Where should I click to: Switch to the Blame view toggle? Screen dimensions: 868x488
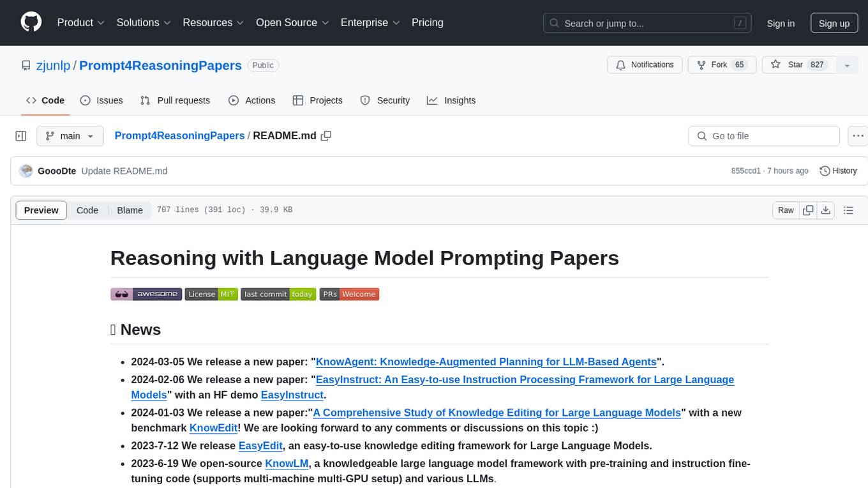point(130,210)
